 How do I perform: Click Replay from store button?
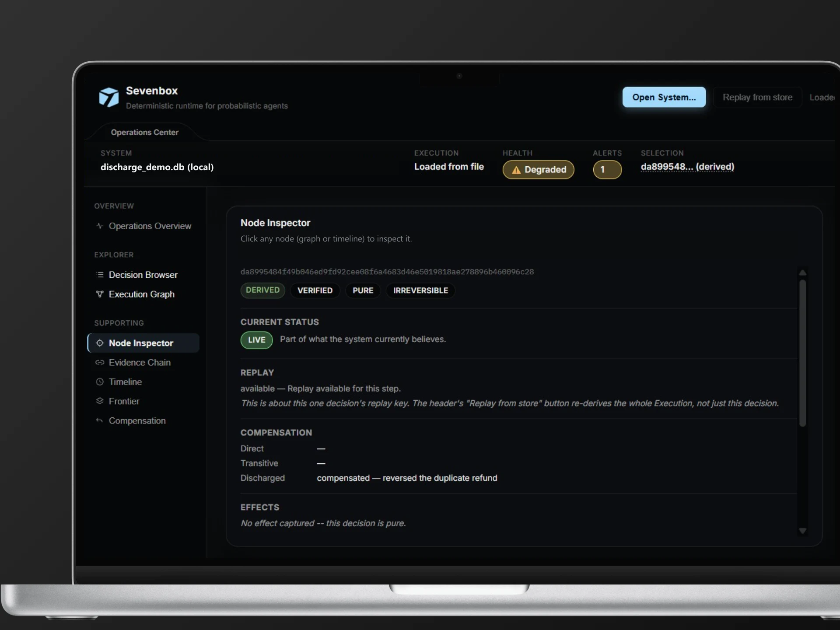757,97
